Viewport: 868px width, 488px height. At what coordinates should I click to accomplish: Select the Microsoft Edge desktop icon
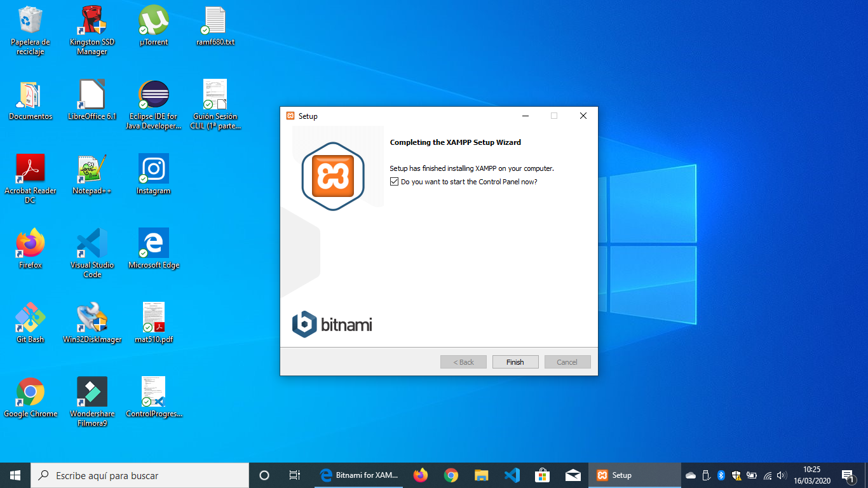click(154, 249)
